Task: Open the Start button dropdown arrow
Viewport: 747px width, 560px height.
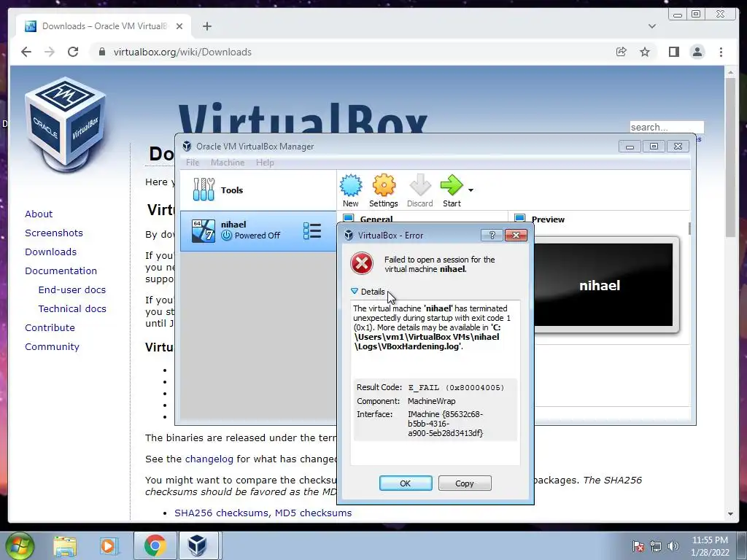Action: coord(471,190)
